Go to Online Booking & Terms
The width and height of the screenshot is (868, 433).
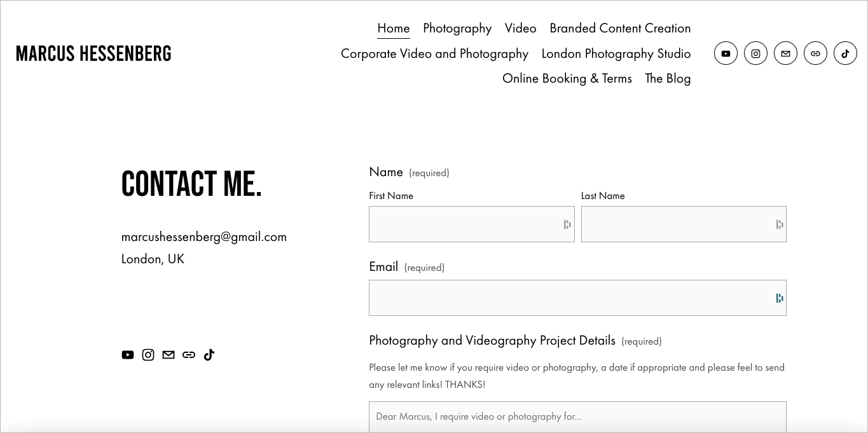tap(567, 78)
